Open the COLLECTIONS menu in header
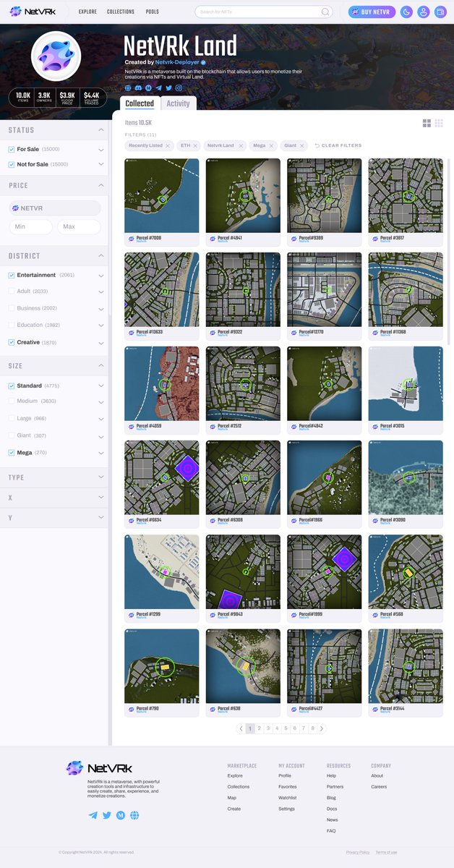The image size is (454, 868). click(x=121, y=12)
